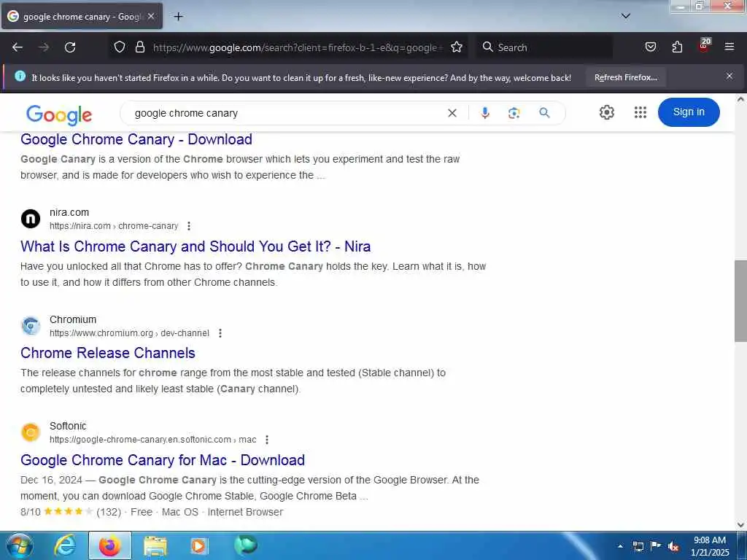Screen dimensions: 747x560
Task: Open Google Chrome Canary for Mac link
Action: coord(163,460)
